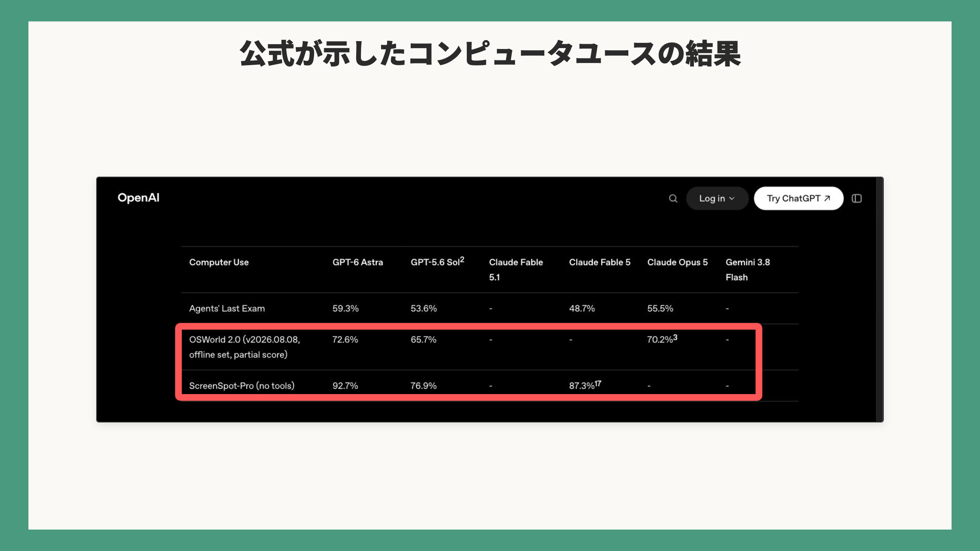Click the GPT-6 Astra column header
Image resolution: width=980 pixels, height=551 pixels.
pos(357,262)
